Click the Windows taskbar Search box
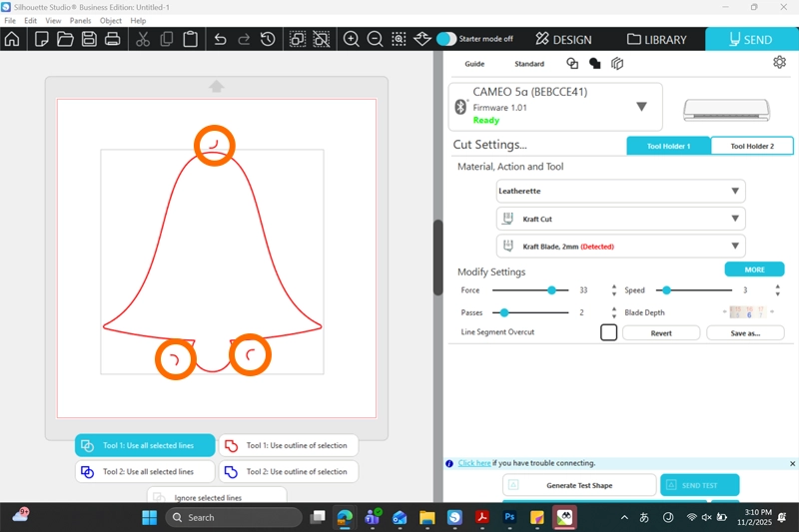The width and height of the screenshot is (799, 532). point(234,517)
